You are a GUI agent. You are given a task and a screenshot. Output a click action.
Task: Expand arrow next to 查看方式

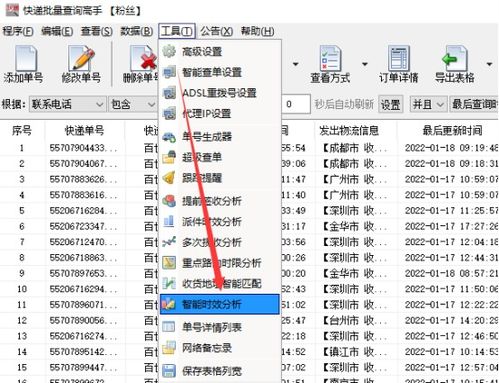click(x=365, y=64)
